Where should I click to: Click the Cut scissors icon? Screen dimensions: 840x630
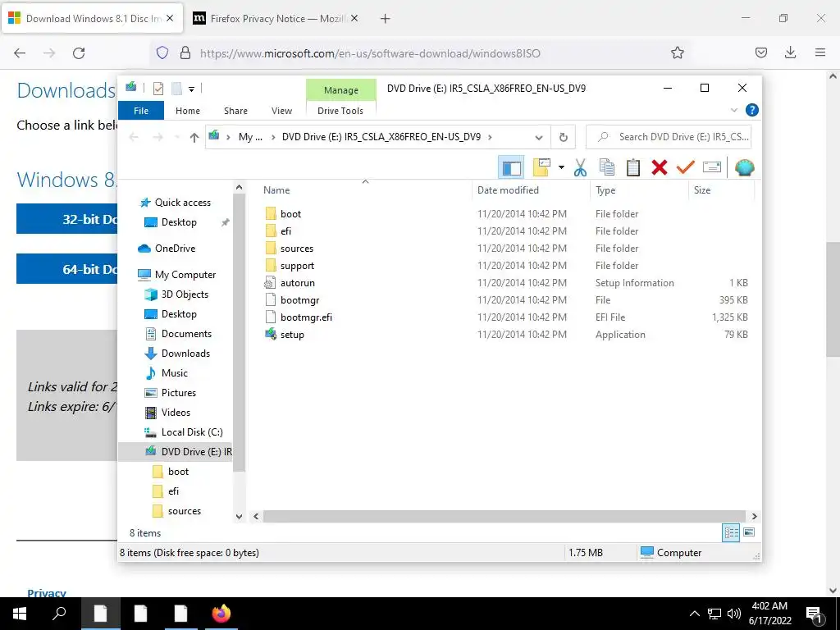pos(580,167)
